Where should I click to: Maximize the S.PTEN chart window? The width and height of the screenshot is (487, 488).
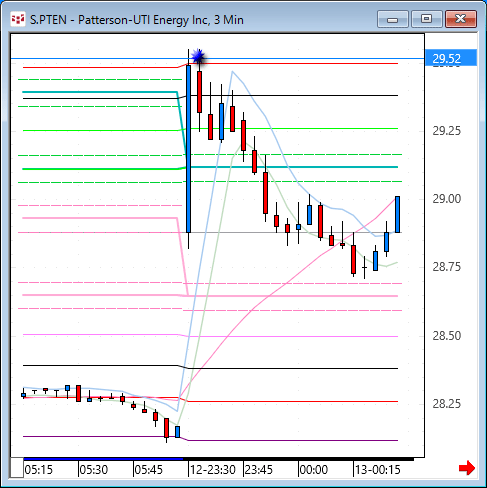[426, 19]
